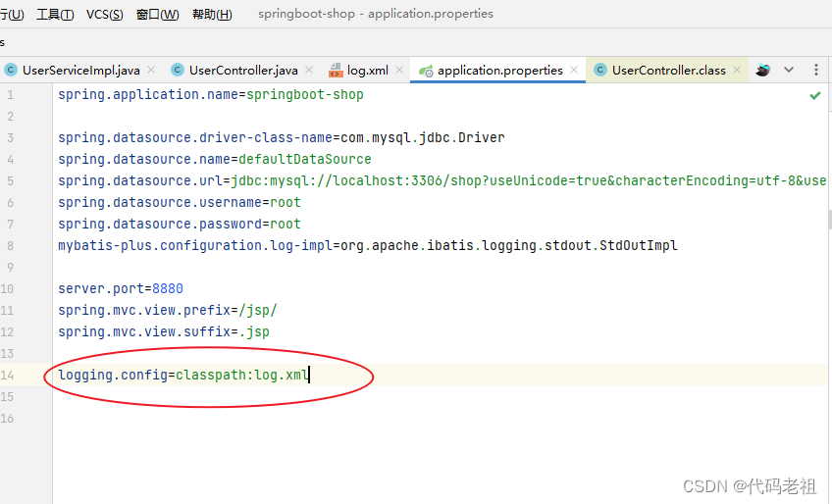832x504 pixels.
Task: Switch to UserServiceImpl.java tab
Action: (x=80, y=70)
